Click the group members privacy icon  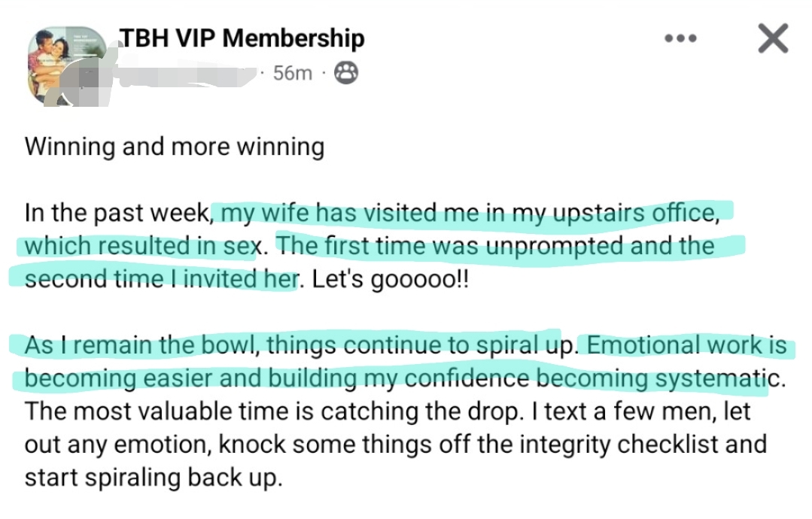tap(345, 73)
